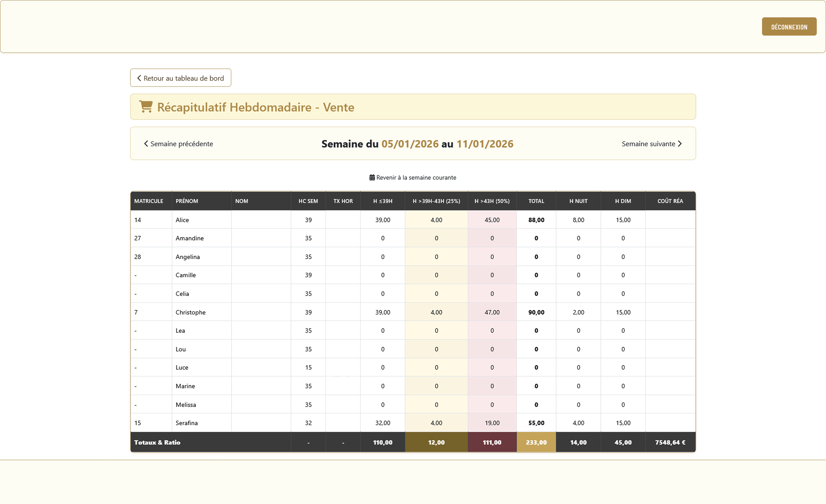Click the right chevron after Semaine suivante

[x=680, y=143]
